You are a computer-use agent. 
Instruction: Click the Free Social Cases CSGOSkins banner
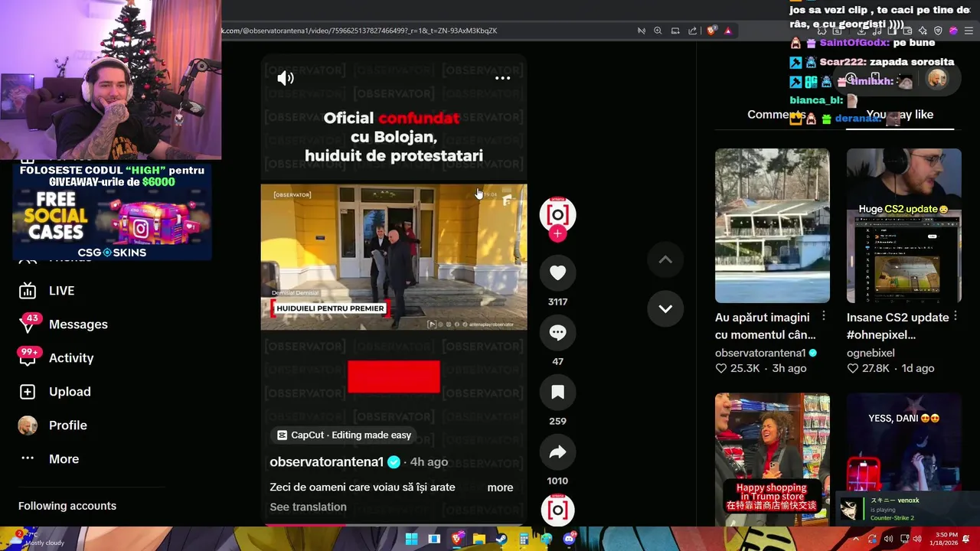tap(112, 212)
